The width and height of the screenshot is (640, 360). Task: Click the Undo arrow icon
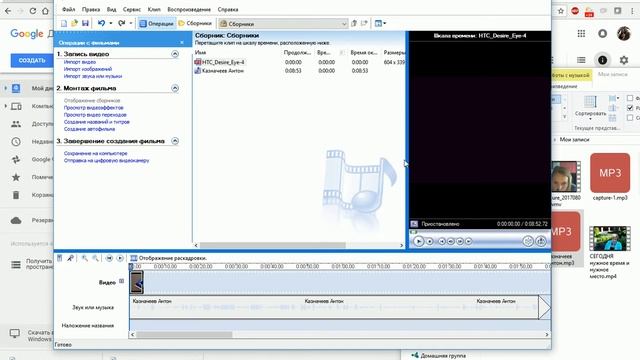[x=101, y=23]
